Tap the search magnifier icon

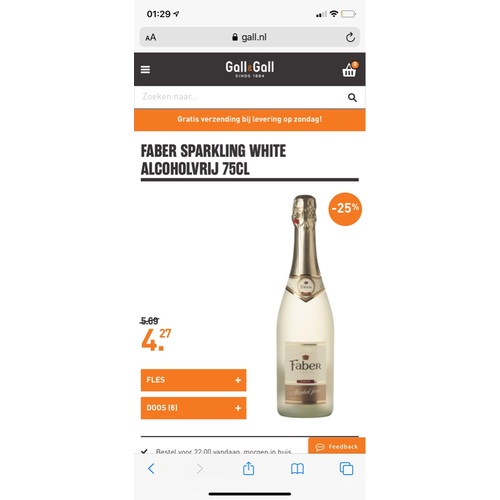(352, 97)
